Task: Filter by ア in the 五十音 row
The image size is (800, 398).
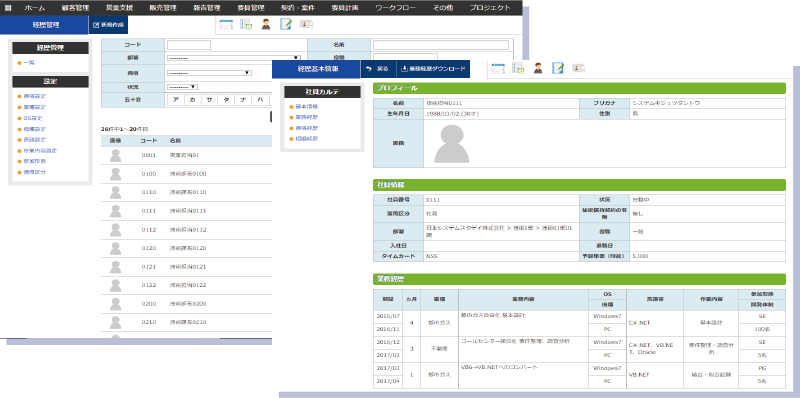Action: coord(176,101)
